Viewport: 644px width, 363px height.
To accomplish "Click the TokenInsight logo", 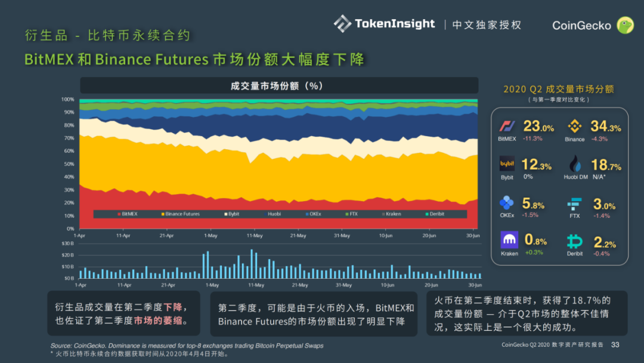I will [385, 24].
